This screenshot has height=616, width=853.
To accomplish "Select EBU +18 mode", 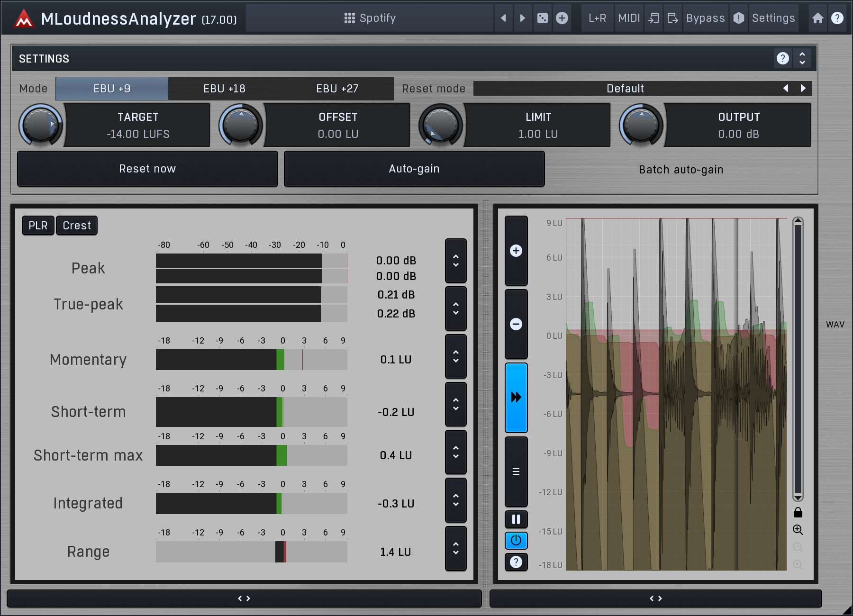I will coord(224,89).
